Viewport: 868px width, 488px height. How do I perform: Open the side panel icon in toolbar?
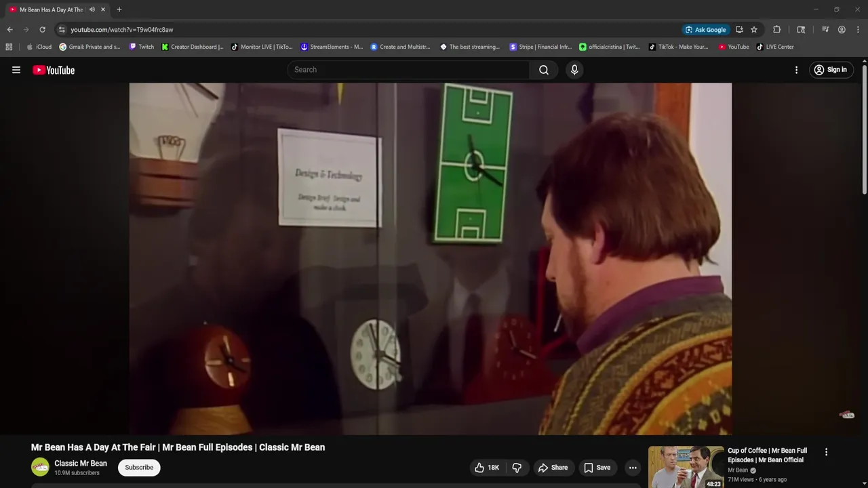(x=801, y=30)
